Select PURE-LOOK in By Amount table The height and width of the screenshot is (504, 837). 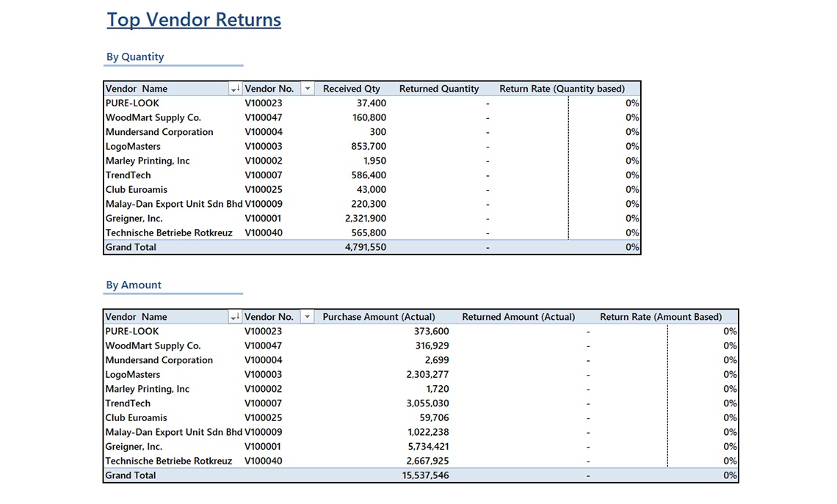(x=132, y=332)
